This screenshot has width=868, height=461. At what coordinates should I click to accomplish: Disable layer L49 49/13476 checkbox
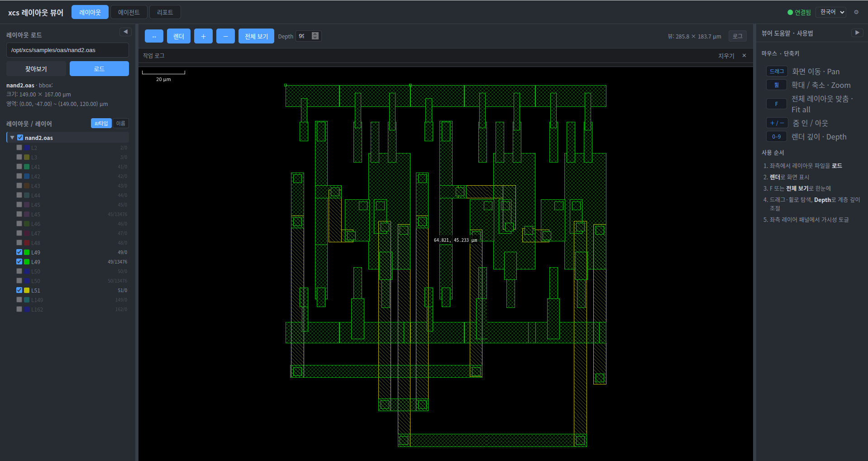[19, 262]
